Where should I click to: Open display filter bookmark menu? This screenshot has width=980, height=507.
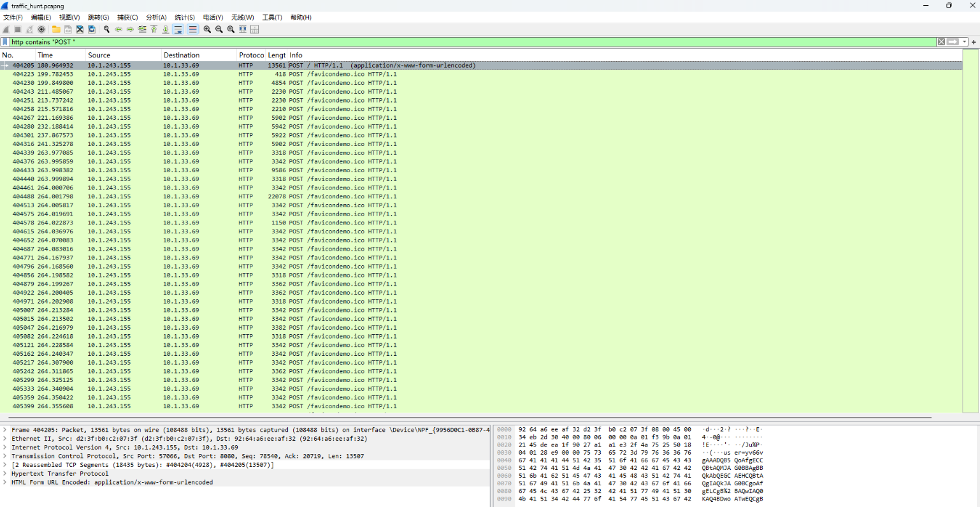[x=5, y=42]
